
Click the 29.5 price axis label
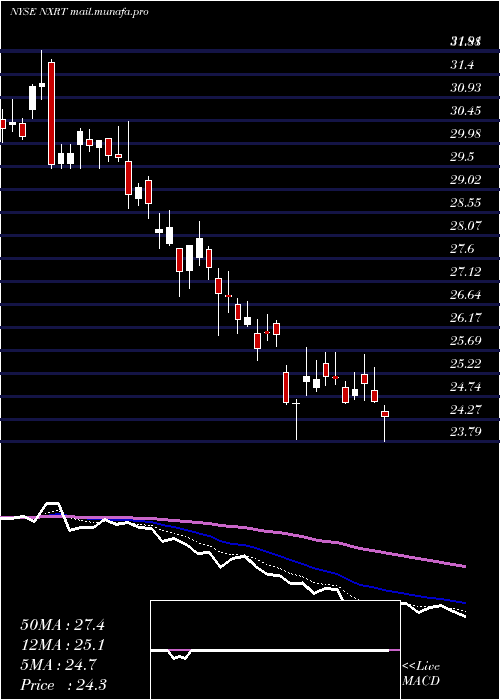coord(462,157)
